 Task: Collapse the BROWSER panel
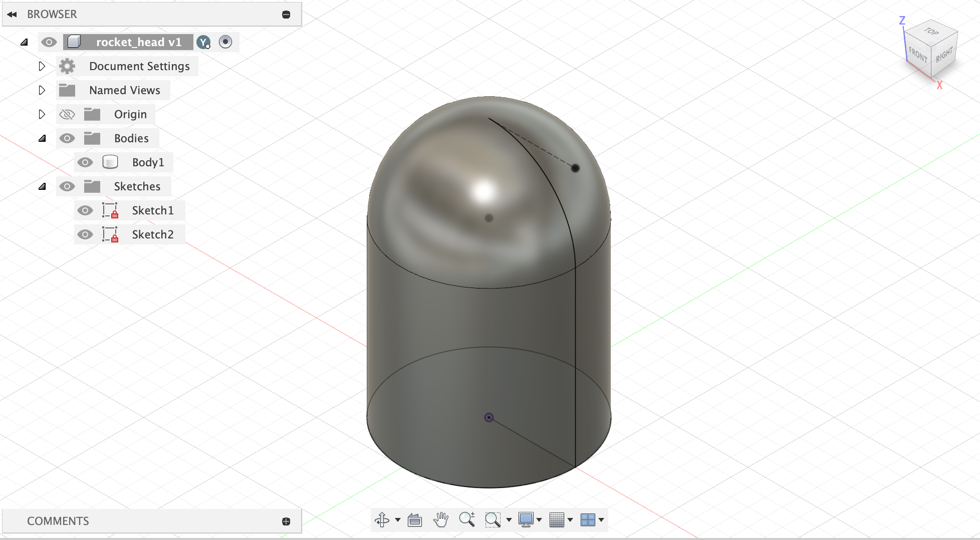coord(12,14)
